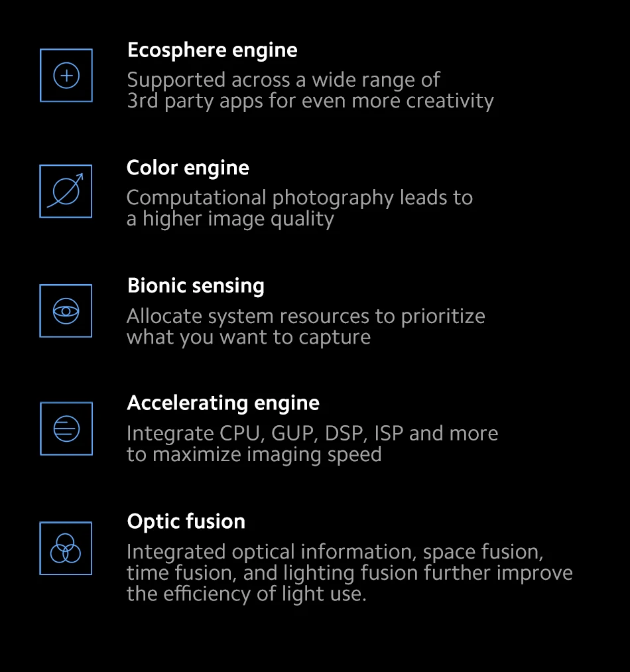630x672 pixels.
Task: Click the Ecosphere engine plus-circle icon
Action: click(x=66, y=76)
